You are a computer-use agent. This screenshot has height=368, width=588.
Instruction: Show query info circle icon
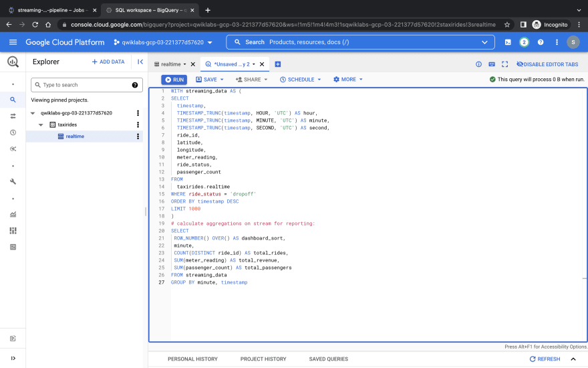pos(478,64)
